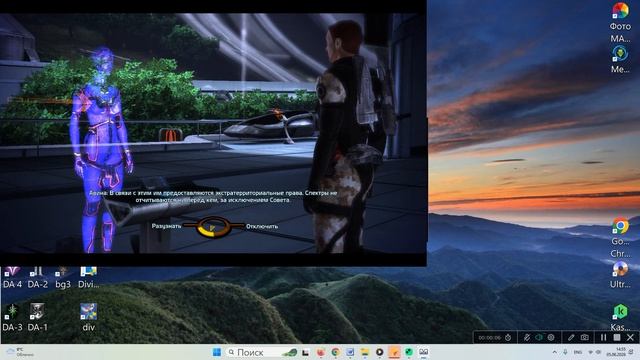Open the Windows Start menu
The height and width of the screenshot is (360, 640).
pos(217,352)
